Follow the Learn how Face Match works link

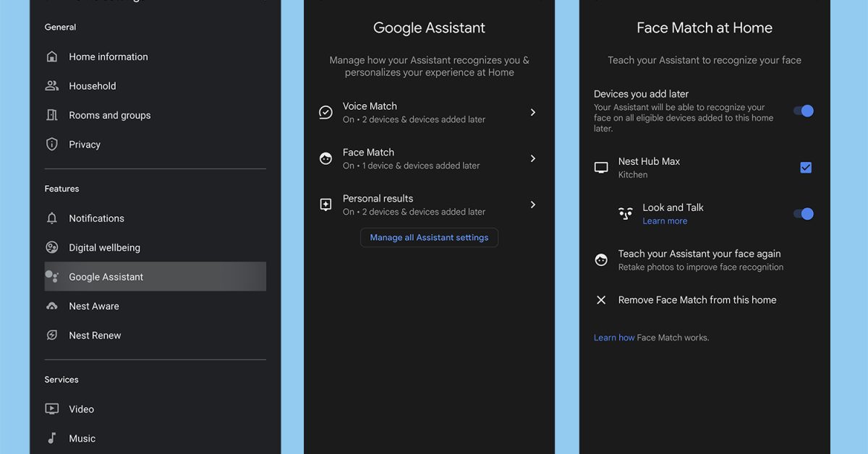pos(614,338)
